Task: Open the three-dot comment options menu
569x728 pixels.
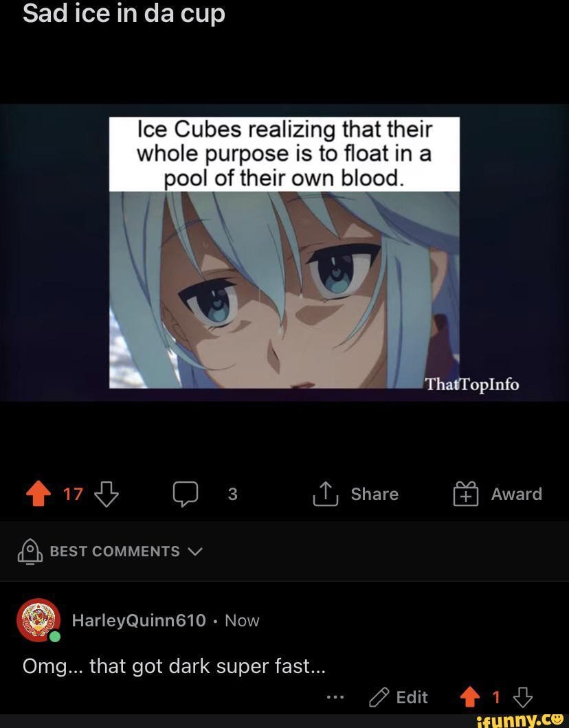Action: [335, 697]
